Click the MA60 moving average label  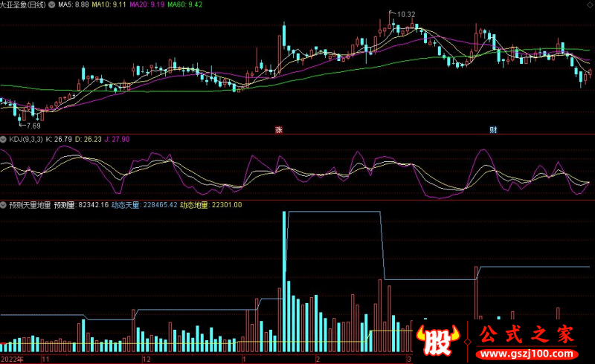(185, 4)
